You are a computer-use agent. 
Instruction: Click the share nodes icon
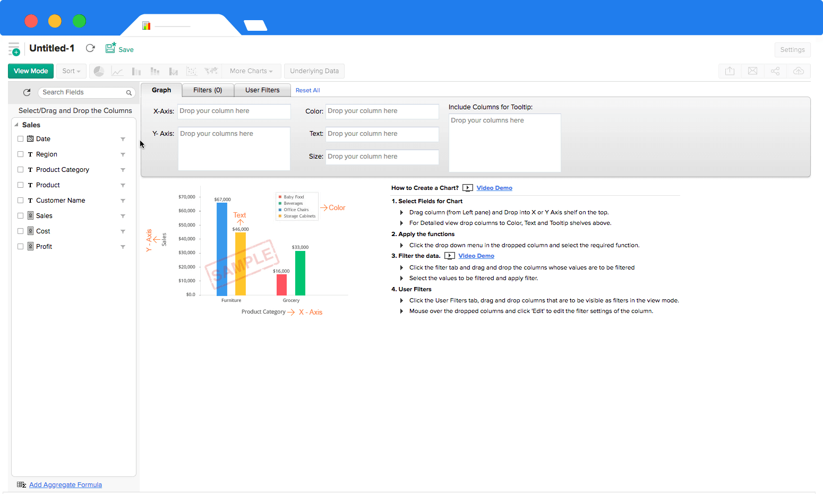click(x=775, y=71)
